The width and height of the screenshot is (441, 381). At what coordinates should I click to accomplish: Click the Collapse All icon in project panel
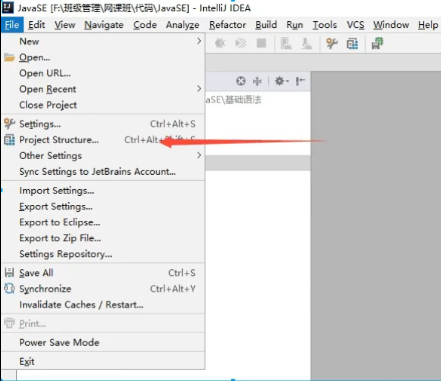click(257, 81)
